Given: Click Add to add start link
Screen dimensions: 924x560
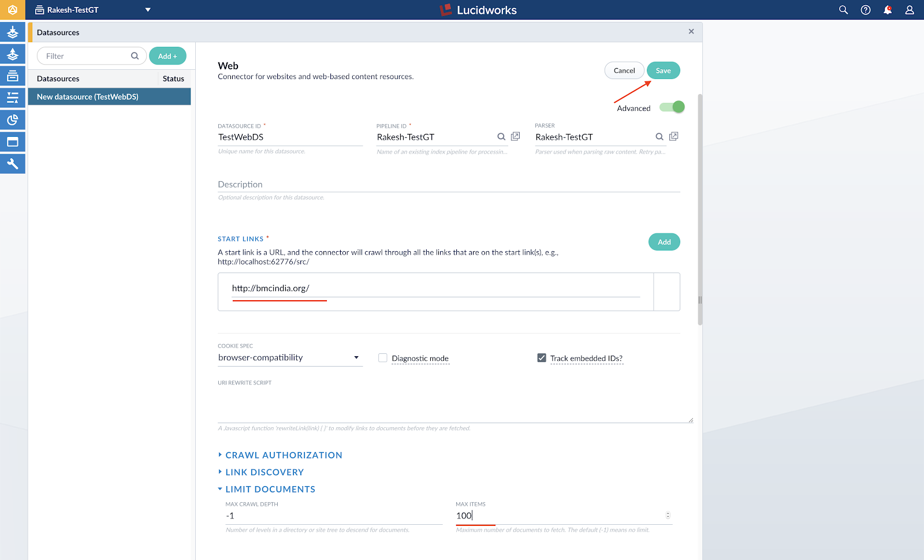Looking at the screenshot, I should click(664, 242).
